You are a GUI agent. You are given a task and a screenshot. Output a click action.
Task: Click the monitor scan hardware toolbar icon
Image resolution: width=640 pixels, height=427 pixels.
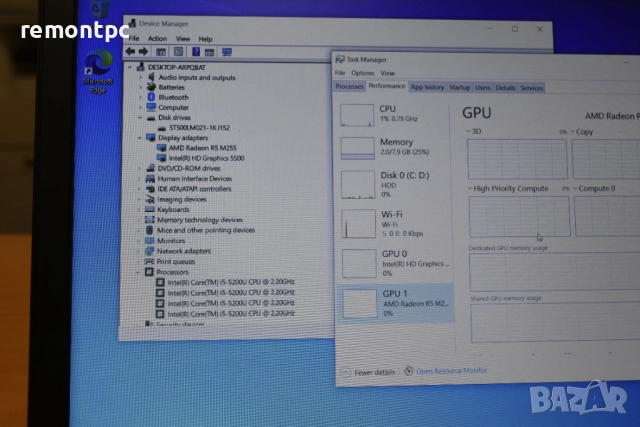pos(227,52)
